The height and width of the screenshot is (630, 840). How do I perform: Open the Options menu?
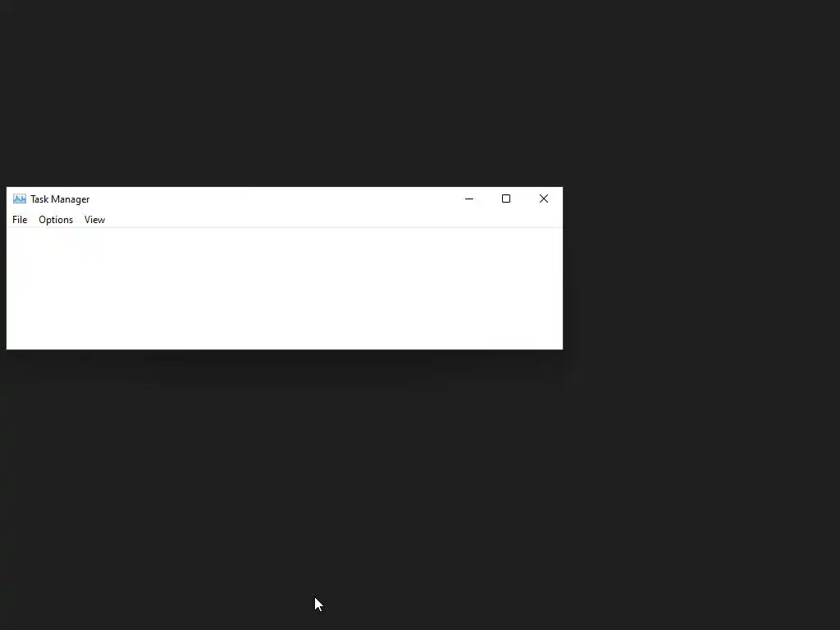tap(56, 220)
